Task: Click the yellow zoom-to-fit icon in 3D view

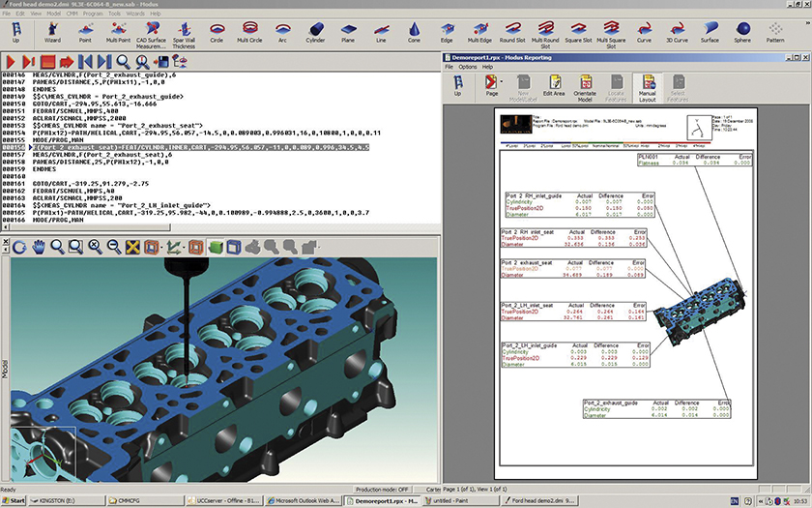Action: 134,247
